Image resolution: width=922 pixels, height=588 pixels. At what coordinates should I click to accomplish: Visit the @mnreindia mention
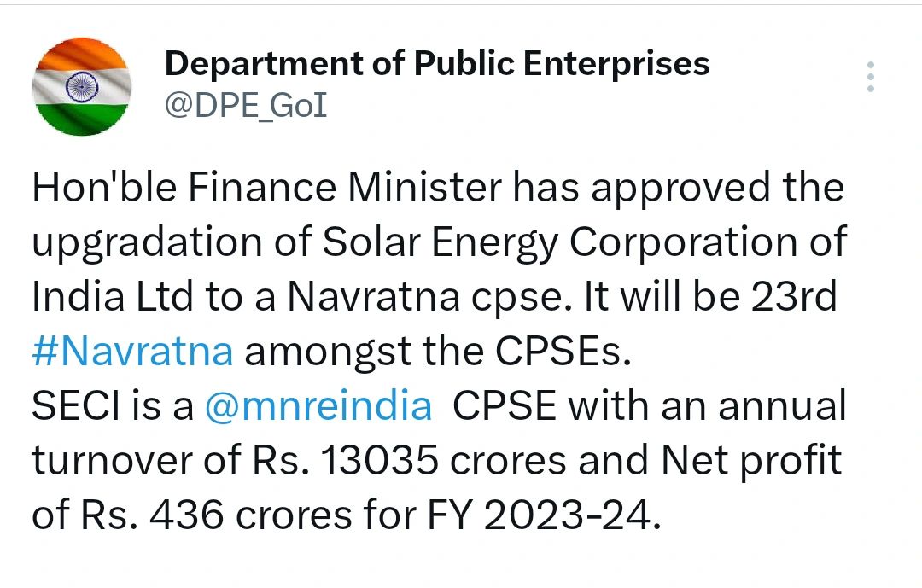click(318, 406)
